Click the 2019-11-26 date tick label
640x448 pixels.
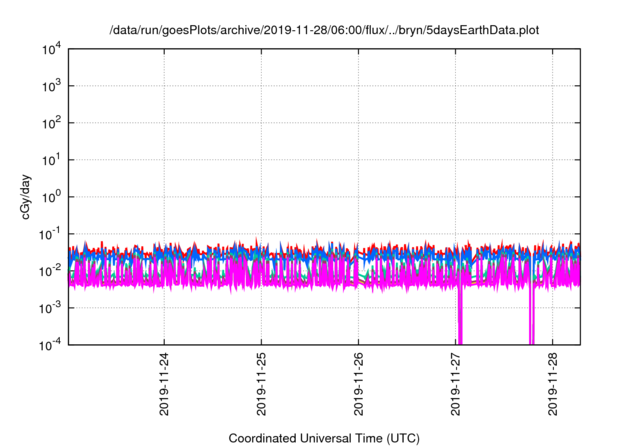[359, 385]
